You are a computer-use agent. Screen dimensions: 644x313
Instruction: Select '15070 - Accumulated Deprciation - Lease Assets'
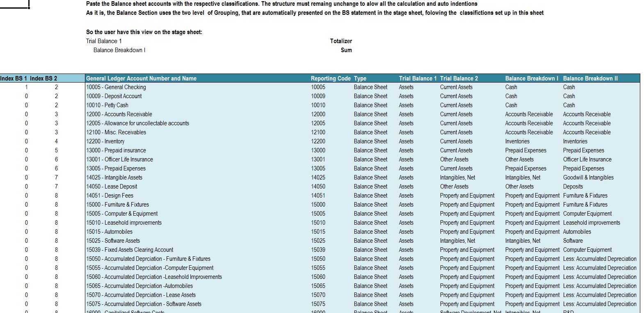[141, 295]
